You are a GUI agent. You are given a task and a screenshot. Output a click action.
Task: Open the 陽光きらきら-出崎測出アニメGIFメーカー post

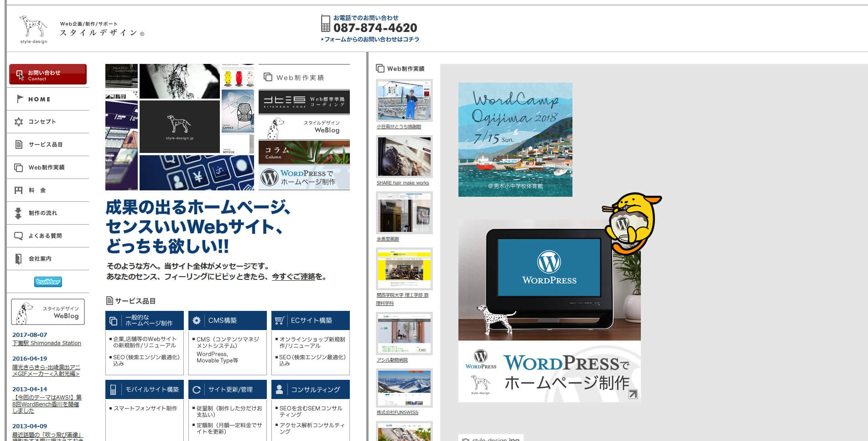click(x=46, y=370)
